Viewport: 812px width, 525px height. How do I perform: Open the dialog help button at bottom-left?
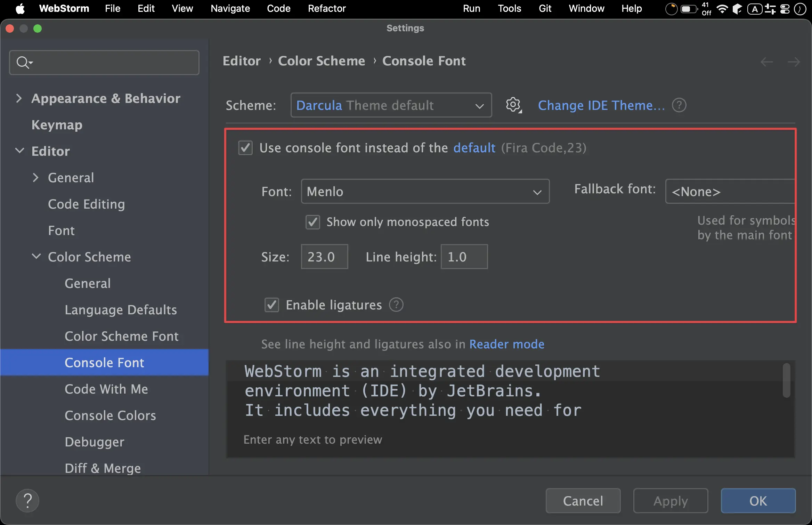click(x=27, y=501)
